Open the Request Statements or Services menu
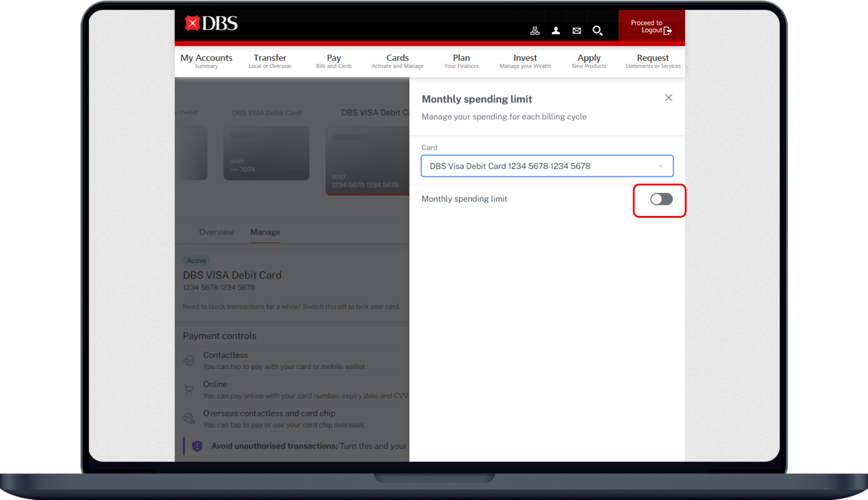The image size is (868, 500). (652, 61)
